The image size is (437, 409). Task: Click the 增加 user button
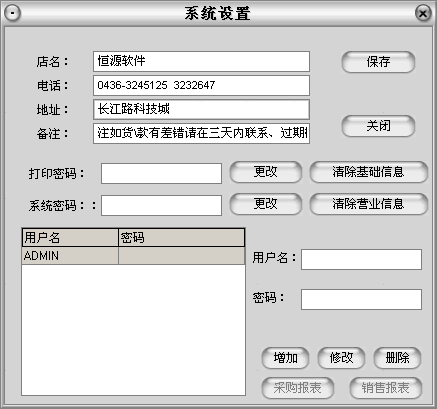285,358
